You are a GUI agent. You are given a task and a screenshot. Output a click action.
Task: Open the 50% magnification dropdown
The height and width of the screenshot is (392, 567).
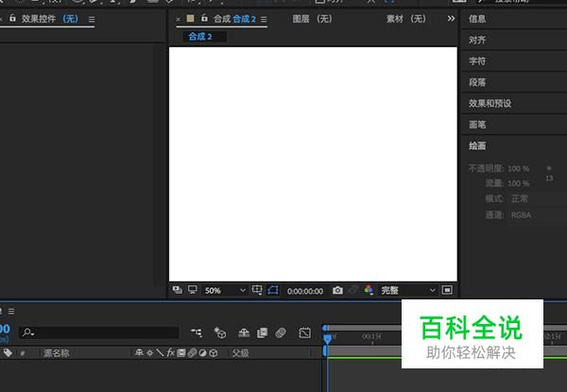coord(225,291)
